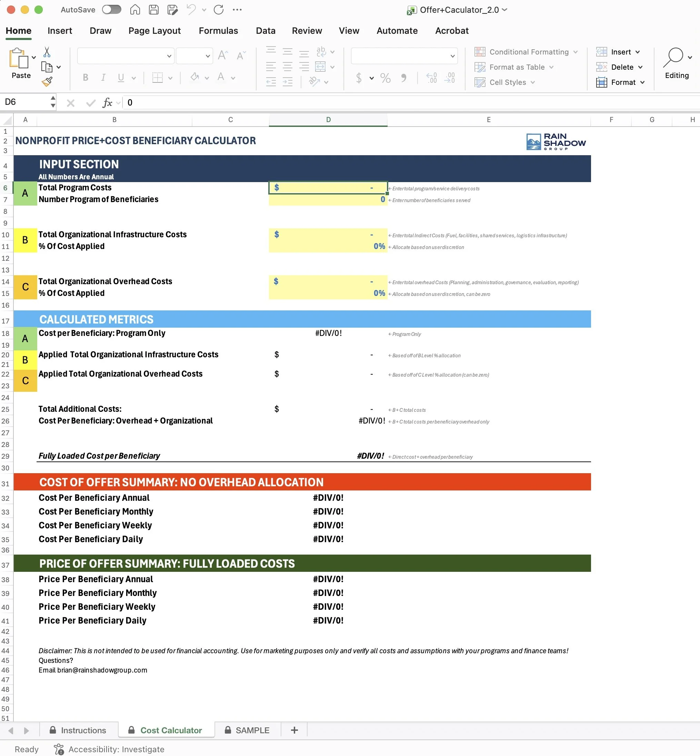Image resolution: width=700 pixels, height=756 pixels.
Task: Open the font name combo box
Action: tap(126, 56)
